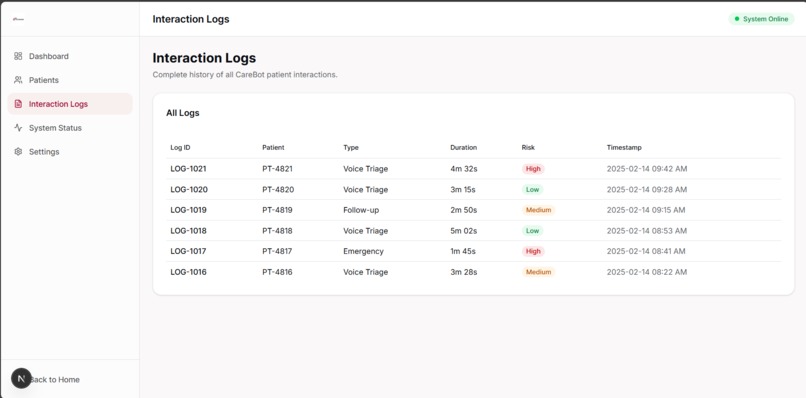The width and height of the screenshot is (806, 398).
Task: Click timestamp 2025-02-14 09:28 AM
Action: click(x=647, y=189)
